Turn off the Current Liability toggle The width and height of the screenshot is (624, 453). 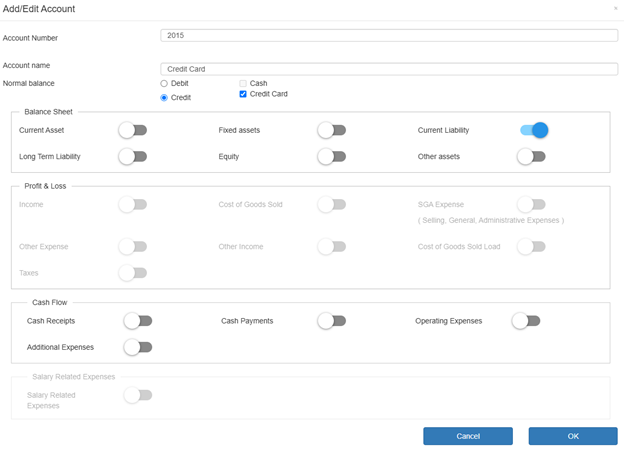coord(534,130)
